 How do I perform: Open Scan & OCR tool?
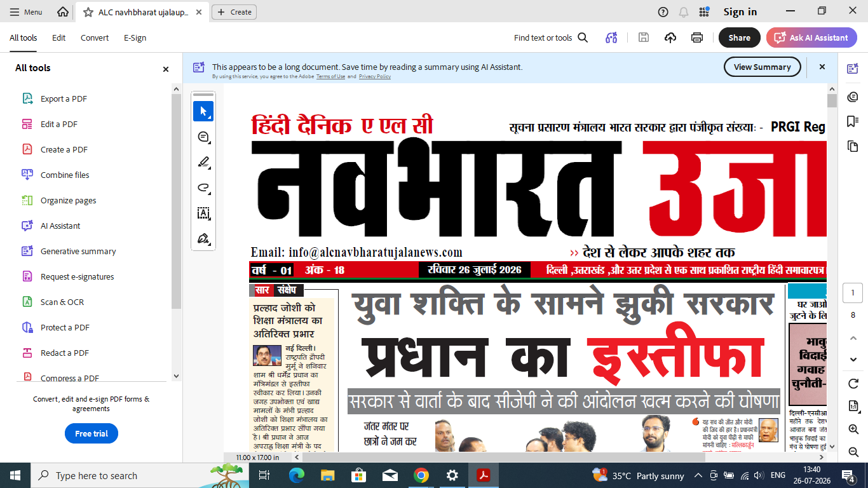[x=62, y=302]
